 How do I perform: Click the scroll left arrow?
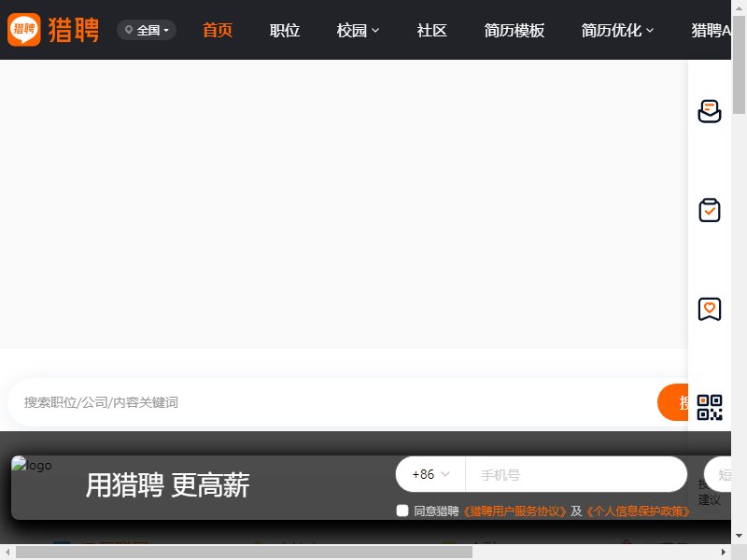coord(7,553)
